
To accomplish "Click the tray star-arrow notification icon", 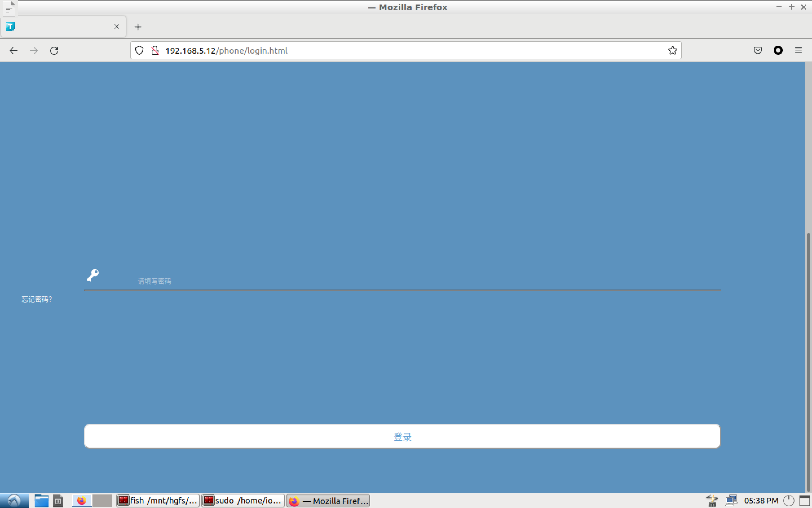I will [712, 501].
